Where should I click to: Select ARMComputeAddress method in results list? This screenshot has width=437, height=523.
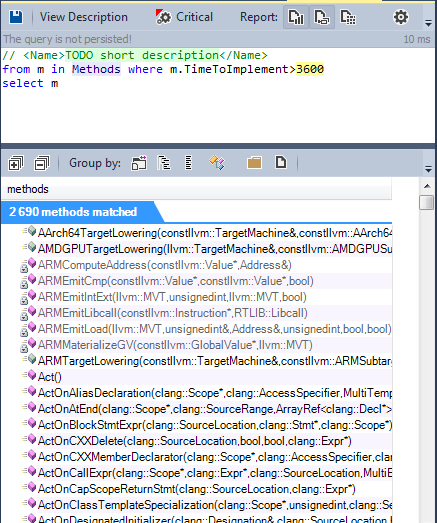(x=164, y=265)
